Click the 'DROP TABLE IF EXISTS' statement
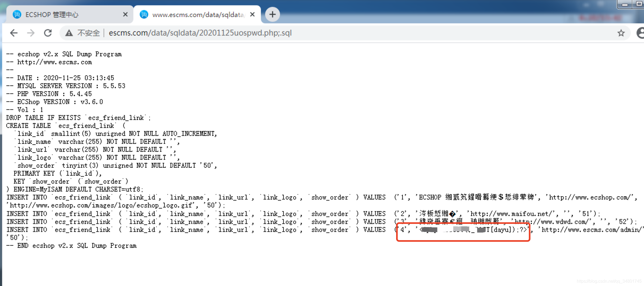The image size is (644, 286). click(78, 118)
